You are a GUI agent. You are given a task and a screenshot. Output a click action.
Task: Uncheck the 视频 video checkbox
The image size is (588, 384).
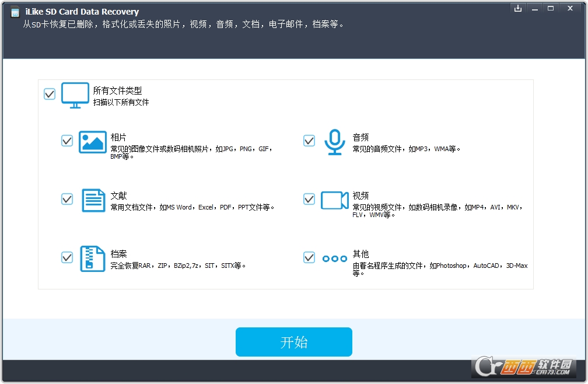309,199
